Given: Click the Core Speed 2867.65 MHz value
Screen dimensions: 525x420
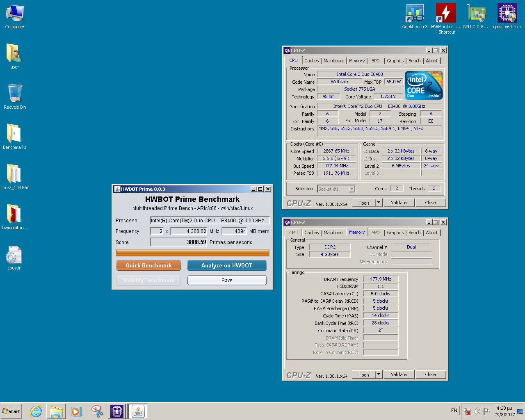Looking at the screenshot, I should tap(336, 151).
